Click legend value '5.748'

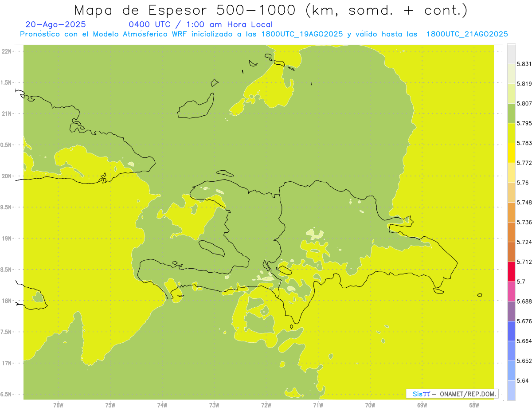click(x=524, y=202)
